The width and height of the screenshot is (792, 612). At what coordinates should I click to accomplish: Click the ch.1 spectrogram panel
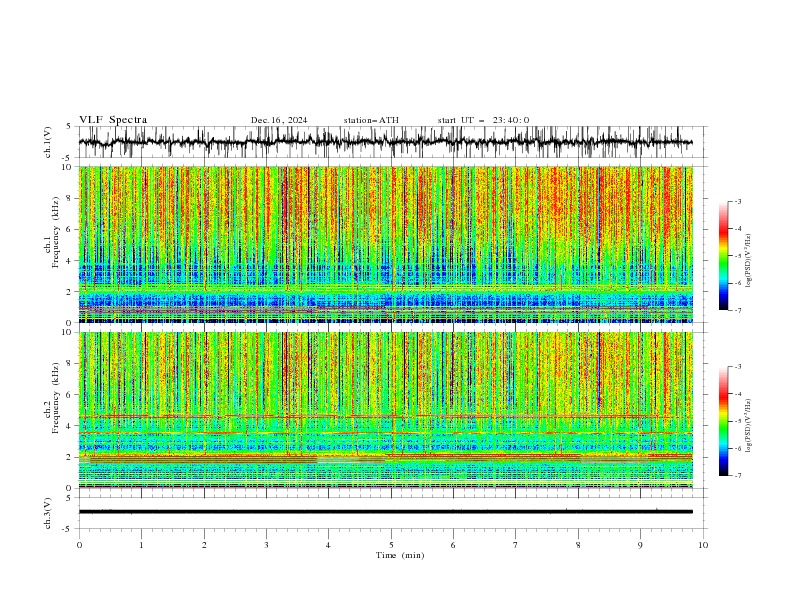(385, 244)
